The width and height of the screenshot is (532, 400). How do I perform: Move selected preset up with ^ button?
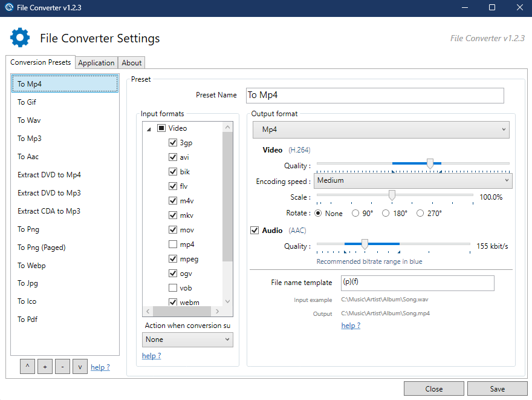tap(27, 366)
